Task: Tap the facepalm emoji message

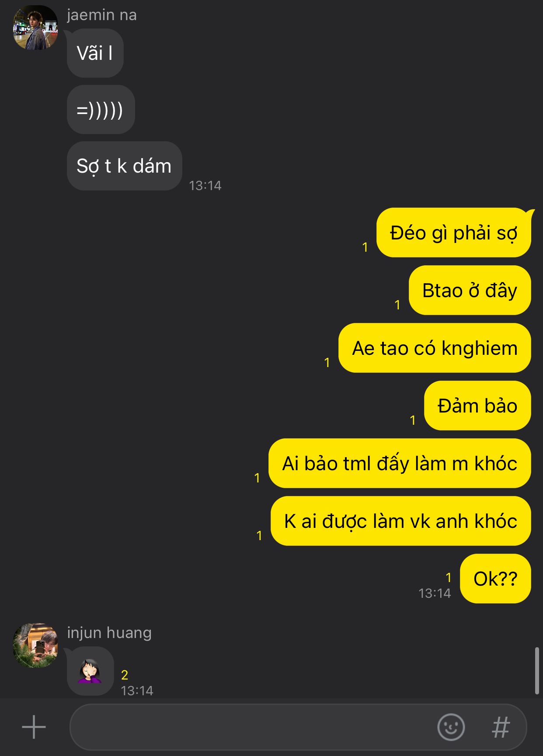Action: tap(90, 671)
